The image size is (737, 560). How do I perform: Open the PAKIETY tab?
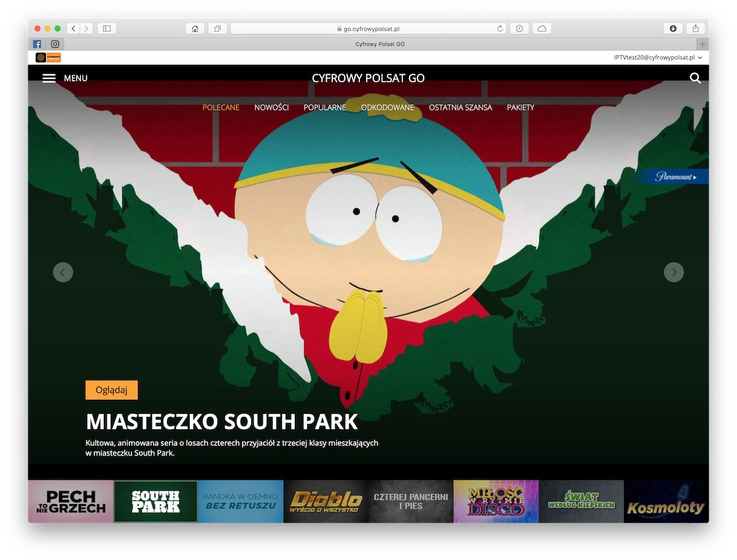521,107
